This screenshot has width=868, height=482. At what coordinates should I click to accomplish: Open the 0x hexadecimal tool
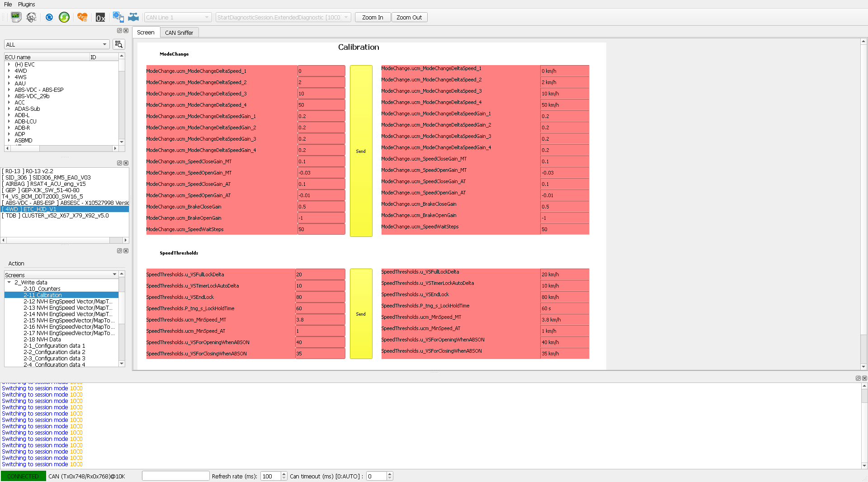click(x=100, y=17)
